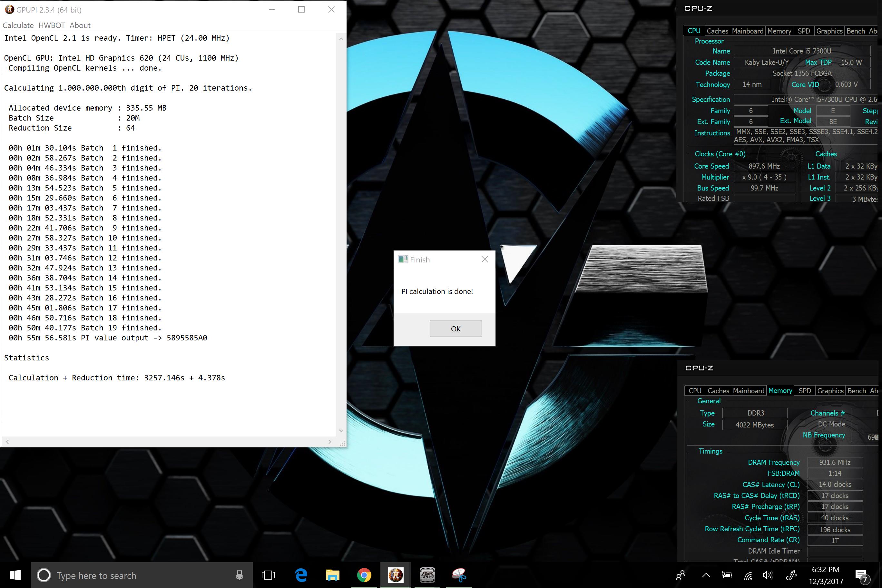Open SPD tab in bottom CPU-Z window
Image resolution: width=882 pixels, height=588 pixels.
pos(804,391)
